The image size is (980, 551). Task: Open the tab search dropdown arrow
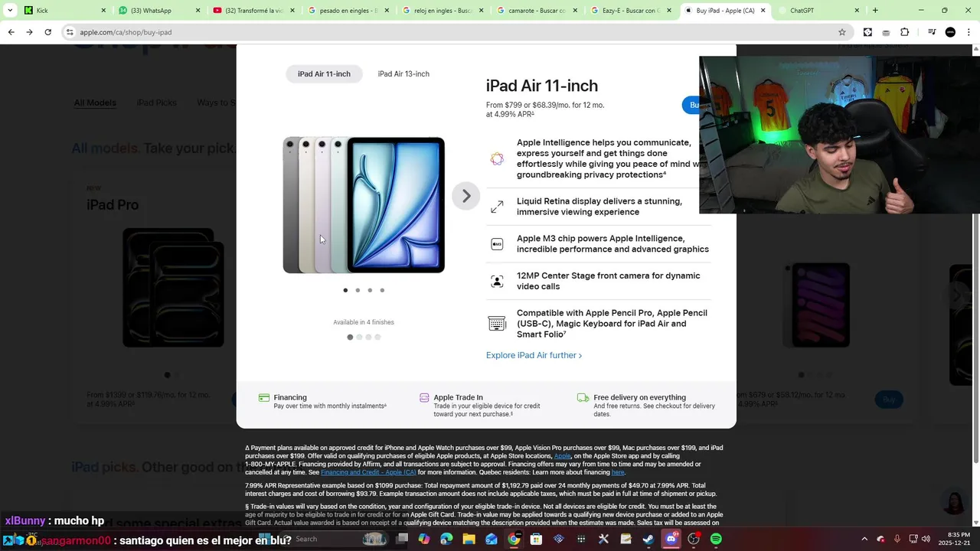pos(10,11)
